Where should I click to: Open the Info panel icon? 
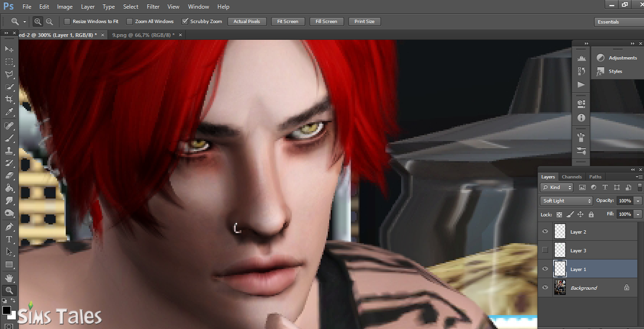click(x=581, y=118)
